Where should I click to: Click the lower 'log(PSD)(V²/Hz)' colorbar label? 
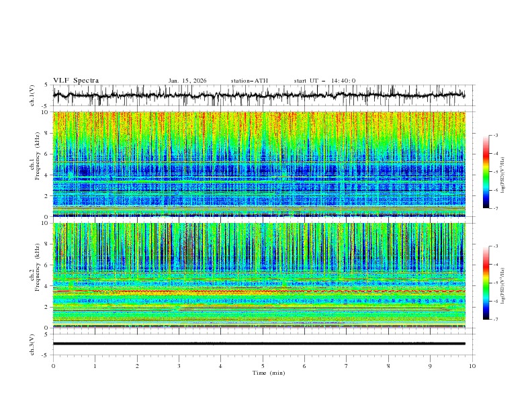[x=502, y=285]
